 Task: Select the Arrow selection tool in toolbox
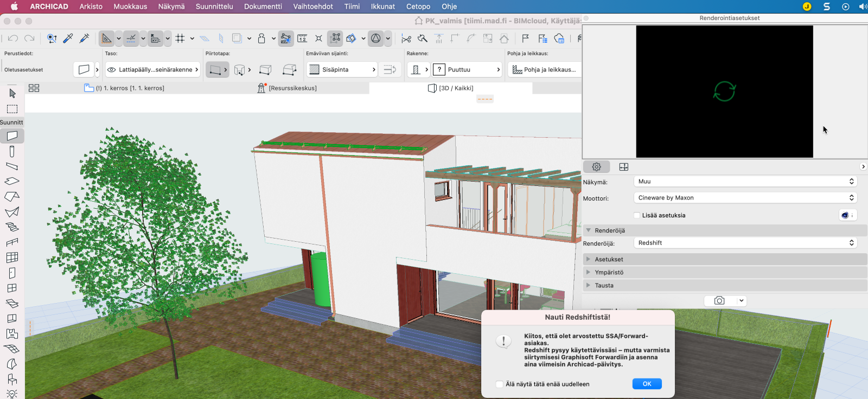(x=12, y=93)
